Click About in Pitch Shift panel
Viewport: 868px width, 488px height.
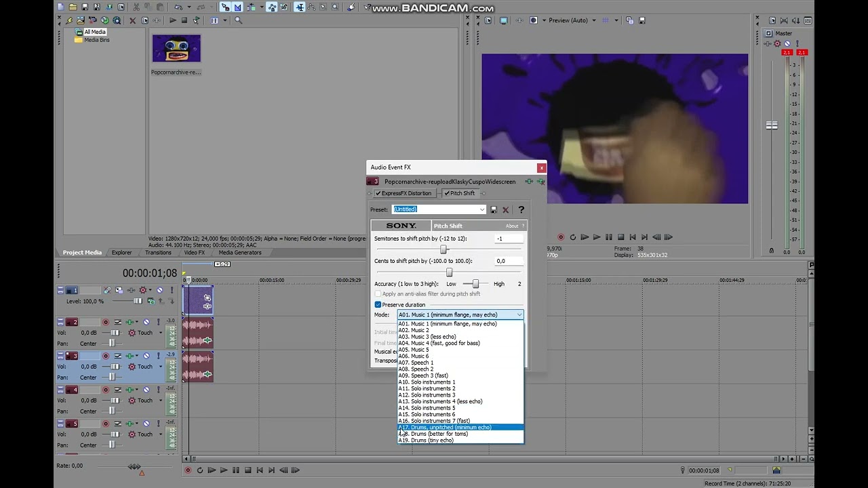(512, 226)
